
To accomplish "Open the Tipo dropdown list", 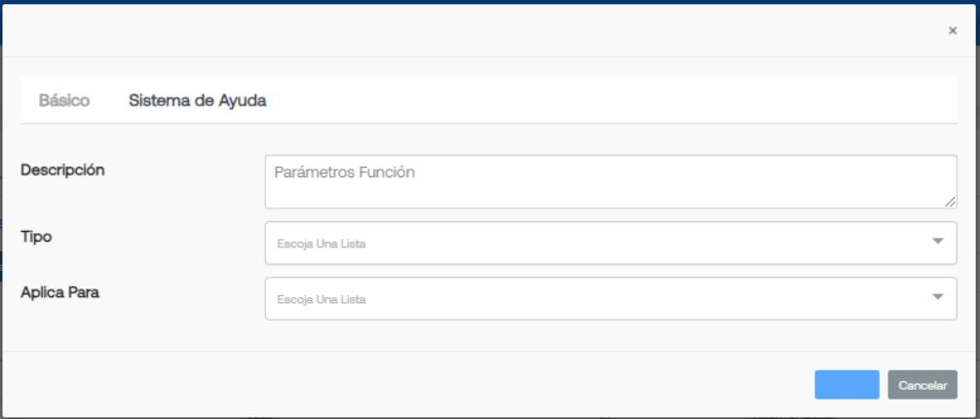I will [x=611, y=243].
